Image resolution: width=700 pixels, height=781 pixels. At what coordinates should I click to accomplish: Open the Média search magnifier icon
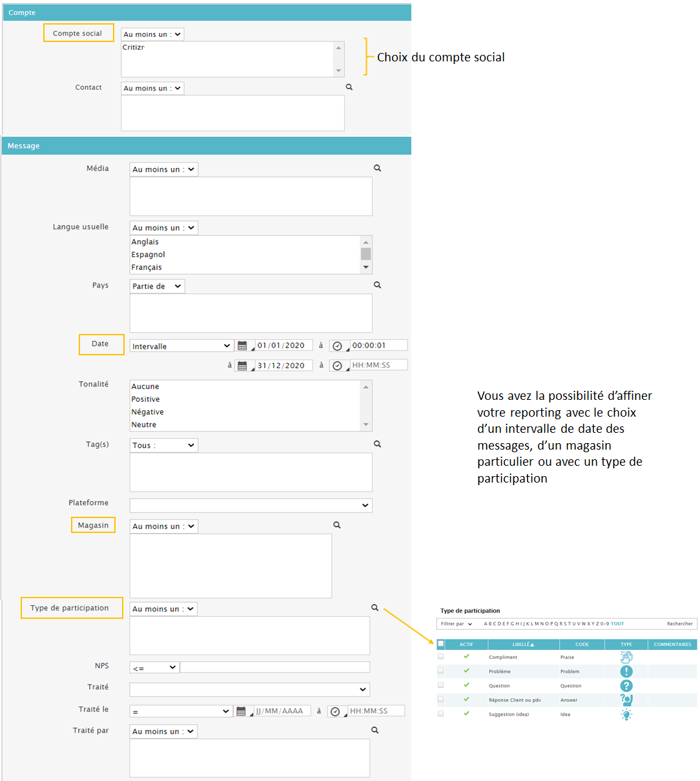tap(378, 168)
